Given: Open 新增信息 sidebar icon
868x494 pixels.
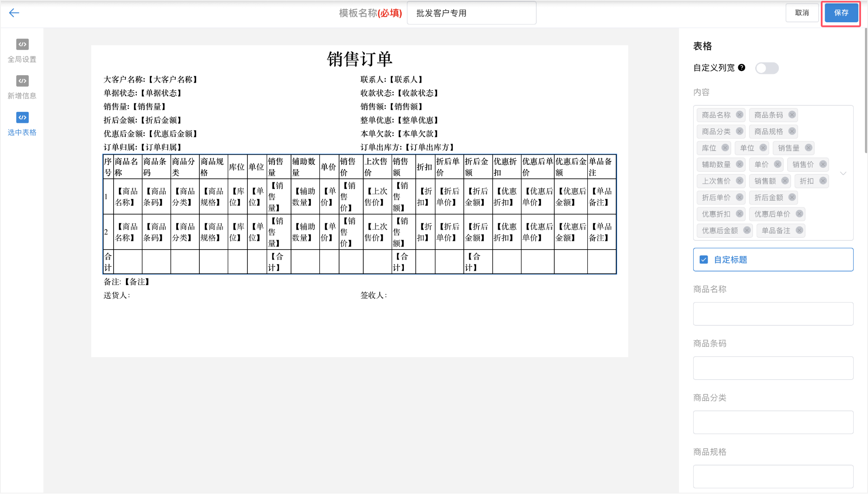Looking at the screenshot, I should point(22,81).
